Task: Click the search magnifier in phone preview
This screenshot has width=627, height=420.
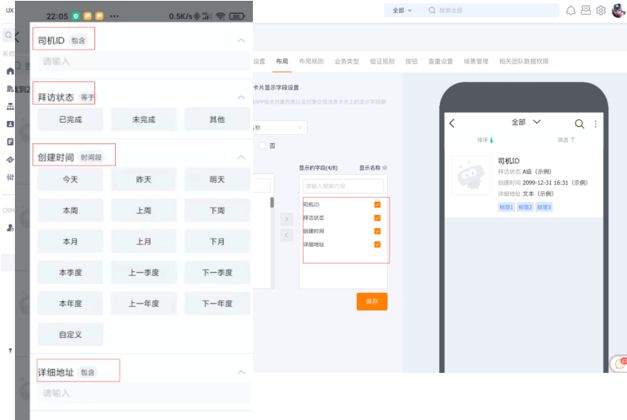Action: pyautogui.click(x=580, y=123)
